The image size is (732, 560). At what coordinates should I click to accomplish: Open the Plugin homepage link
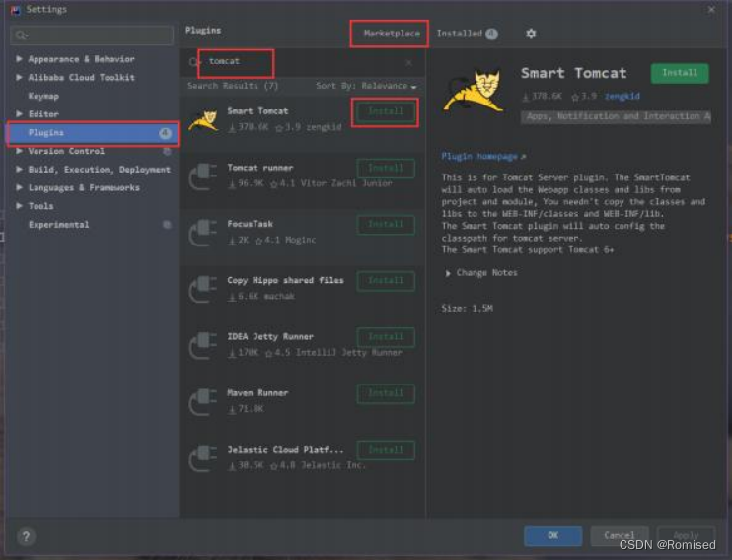point(483,157)
